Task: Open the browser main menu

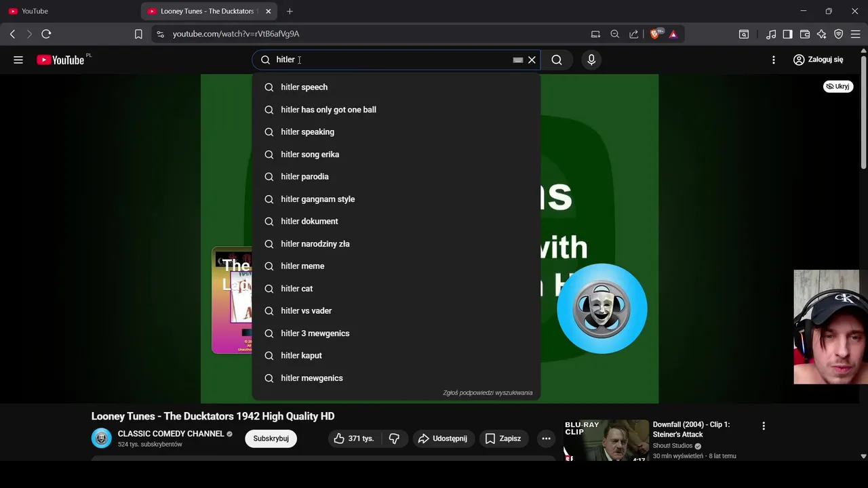Action: [856, 34]
